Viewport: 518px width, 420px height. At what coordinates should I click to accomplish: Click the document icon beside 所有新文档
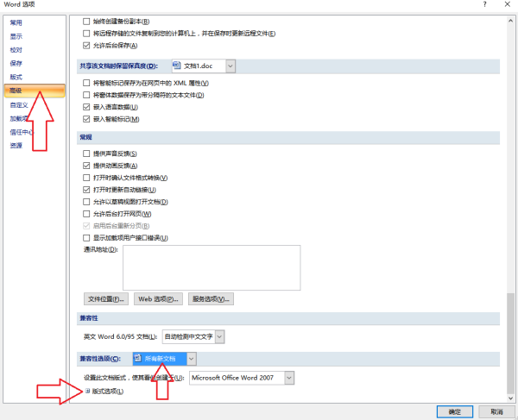138,358
